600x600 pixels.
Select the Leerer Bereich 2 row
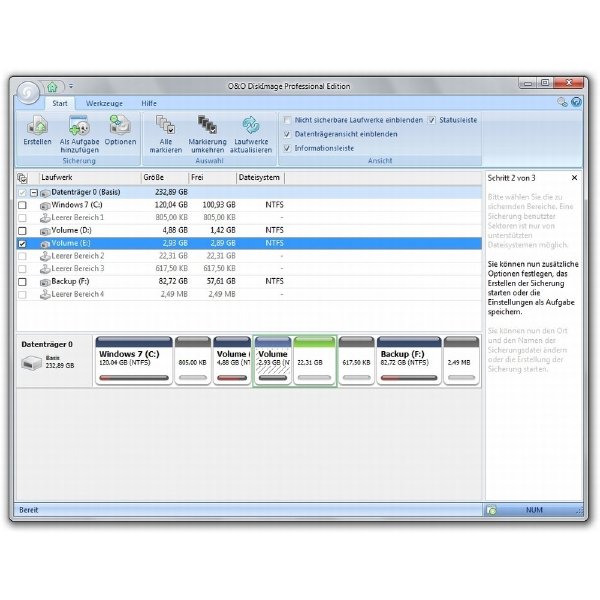(x=249, y=256)
